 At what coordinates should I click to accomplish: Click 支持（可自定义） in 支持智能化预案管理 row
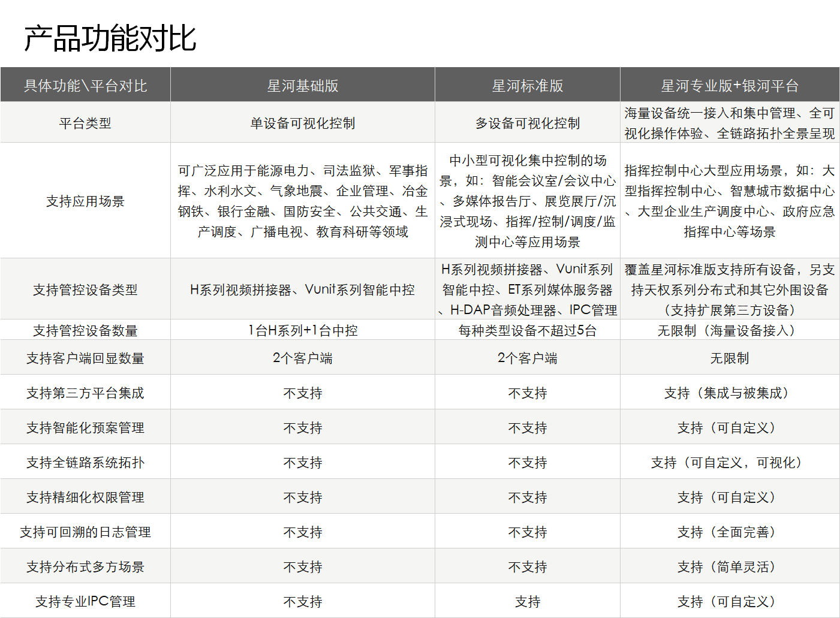730,428
